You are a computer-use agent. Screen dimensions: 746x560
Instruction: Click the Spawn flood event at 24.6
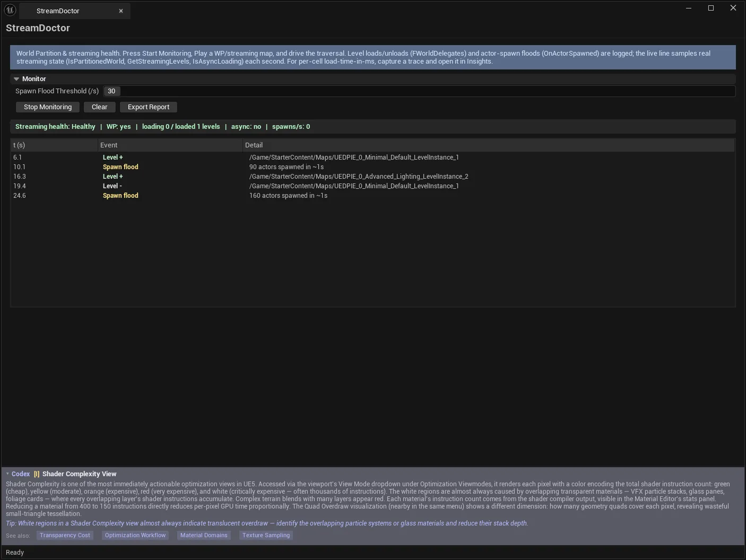point(120,196)
